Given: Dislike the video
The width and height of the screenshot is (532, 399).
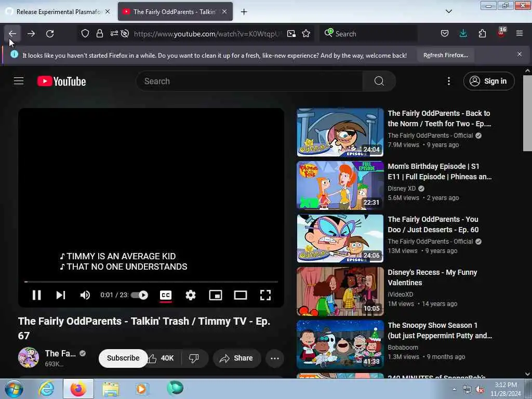Looking at the screenshot, I should point(194,358).
